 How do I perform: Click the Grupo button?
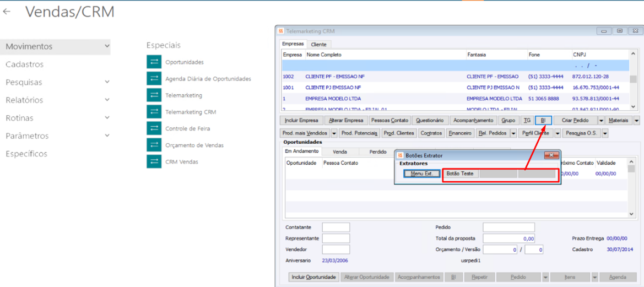click(x=509, y=120)
